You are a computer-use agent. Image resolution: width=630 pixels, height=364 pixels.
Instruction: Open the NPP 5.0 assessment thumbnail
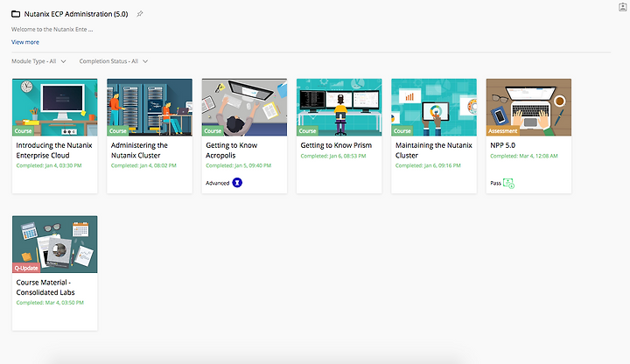(x=528, y=108)
